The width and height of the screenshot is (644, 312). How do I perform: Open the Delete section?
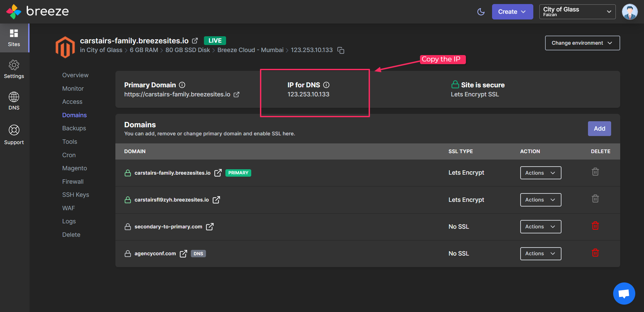coord(71,235)
